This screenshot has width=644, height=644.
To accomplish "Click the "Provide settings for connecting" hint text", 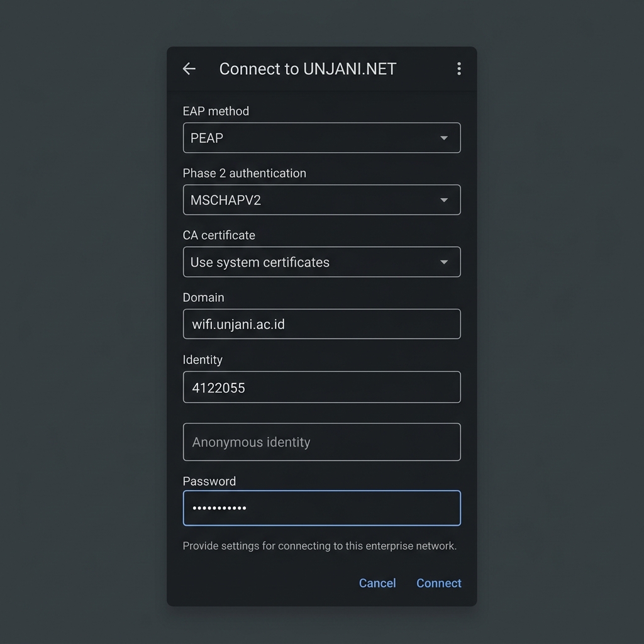I will click(319, 546).
